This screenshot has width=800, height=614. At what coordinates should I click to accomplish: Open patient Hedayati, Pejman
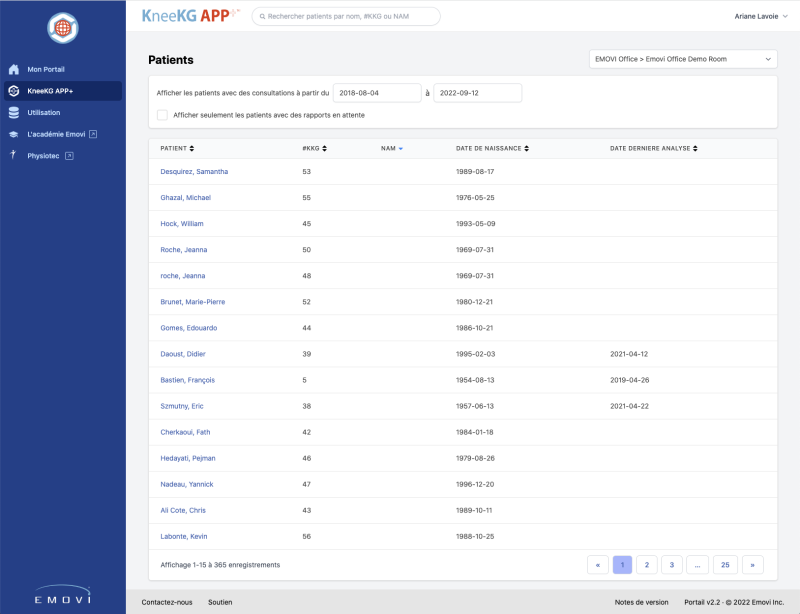(x=188, y=458)
